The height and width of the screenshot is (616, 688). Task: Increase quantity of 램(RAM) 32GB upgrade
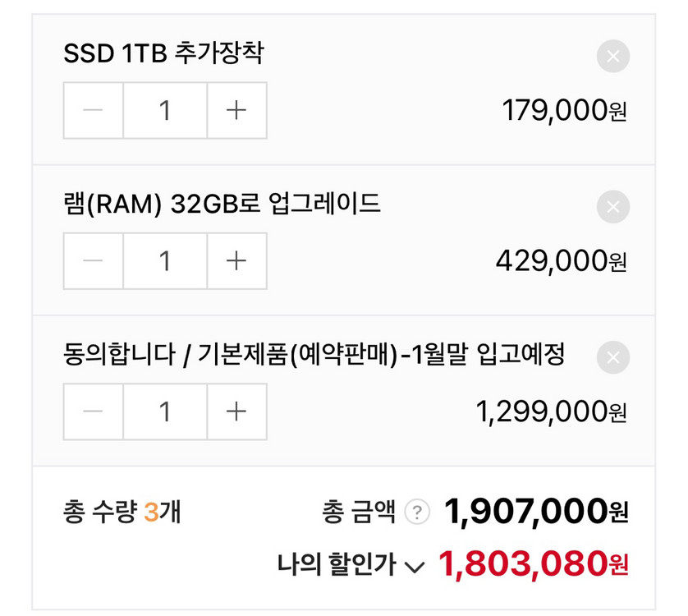[236, 261]
